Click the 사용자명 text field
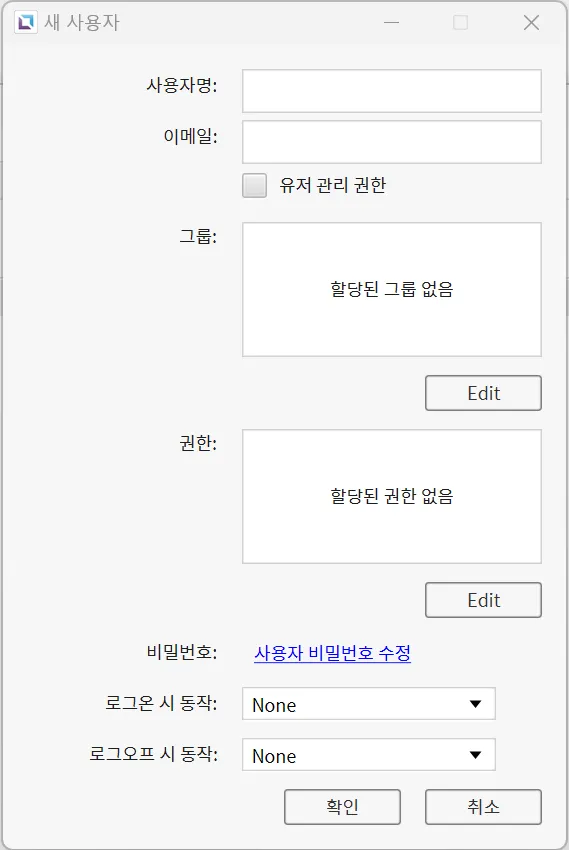This screenshot has width=569, height=850. tap(391, 91)
